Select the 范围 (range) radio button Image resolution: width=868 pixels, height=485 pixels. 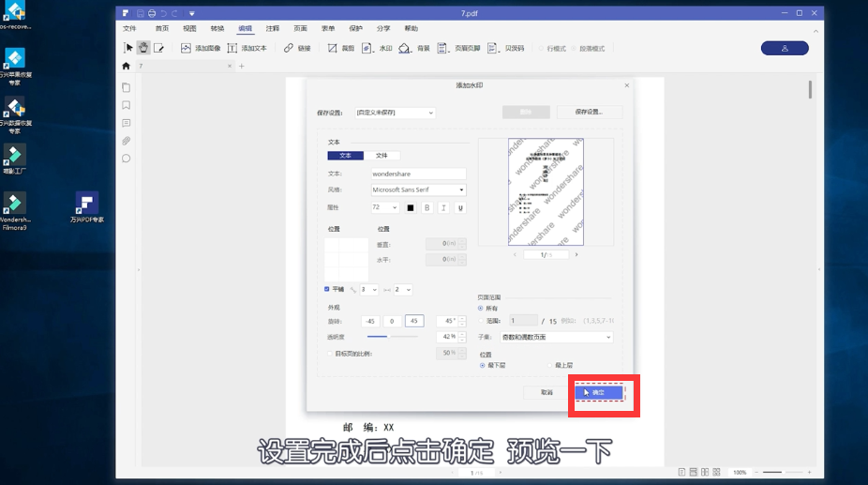pyautogui.click(x=481, y=321)
